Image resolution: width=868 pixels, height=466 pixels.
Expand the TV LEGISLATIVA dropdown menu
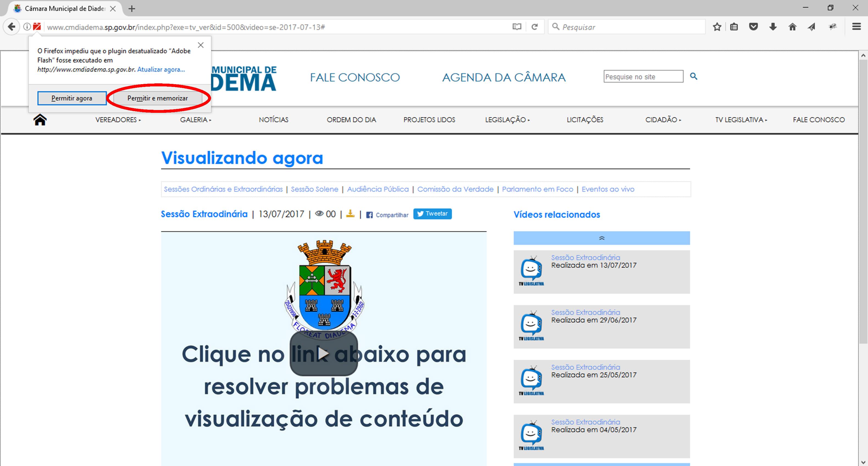click(x=741, y=120)
